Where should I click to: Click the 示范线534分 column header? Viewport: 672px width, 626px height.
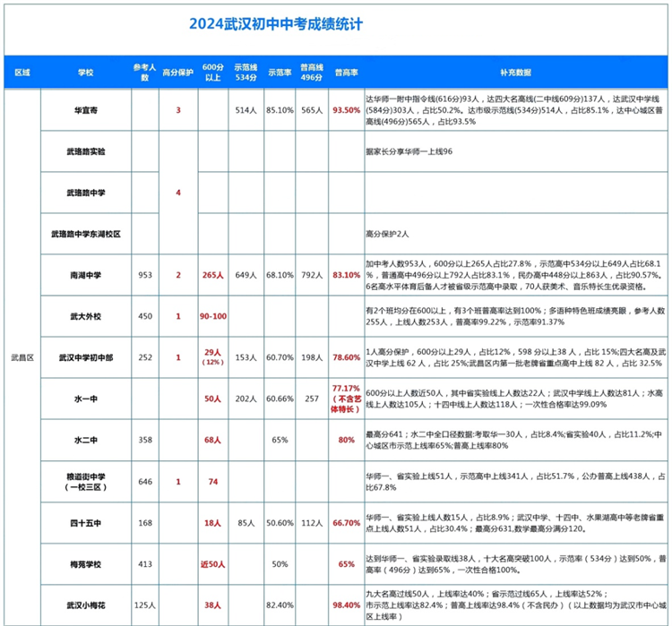246,73
